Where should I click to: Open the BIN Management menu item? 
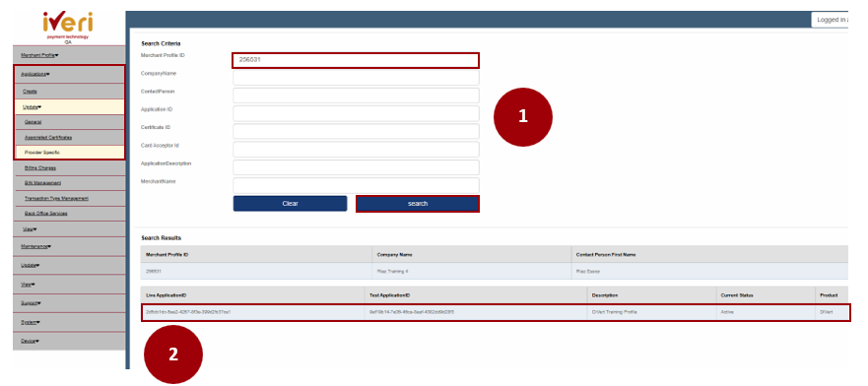[x=42, y=182]
